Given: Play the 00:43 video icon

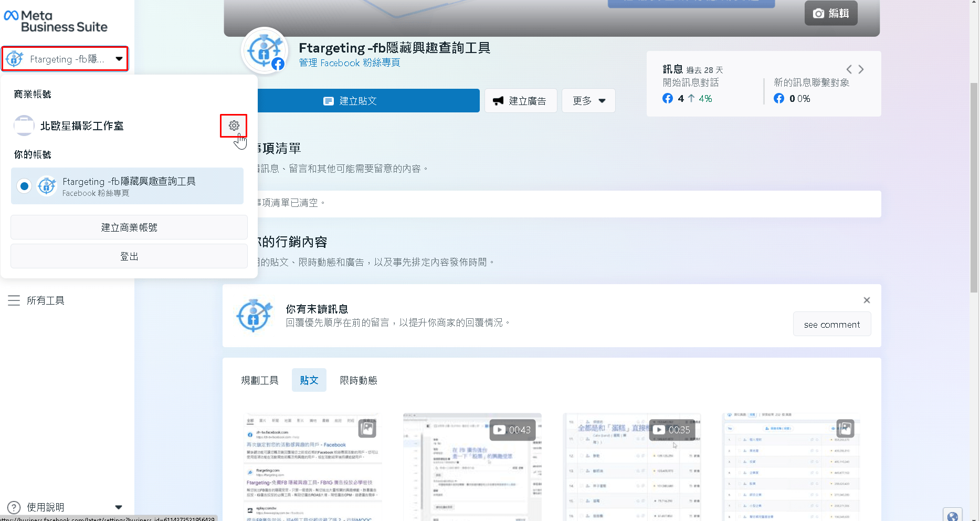Looking at the screenshot, I should [499, 430].
